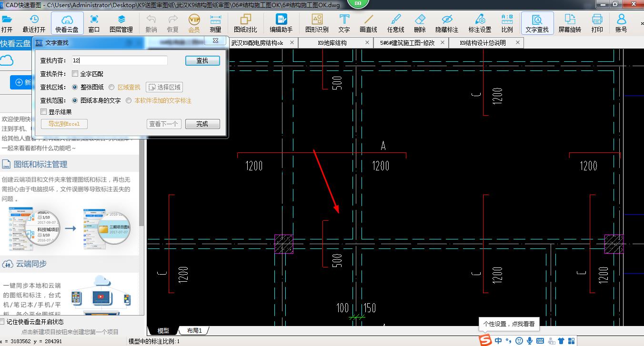
Task: Launch 编辑助手 edit assistant
Action: pyautogui.click(x=282, y=23)
